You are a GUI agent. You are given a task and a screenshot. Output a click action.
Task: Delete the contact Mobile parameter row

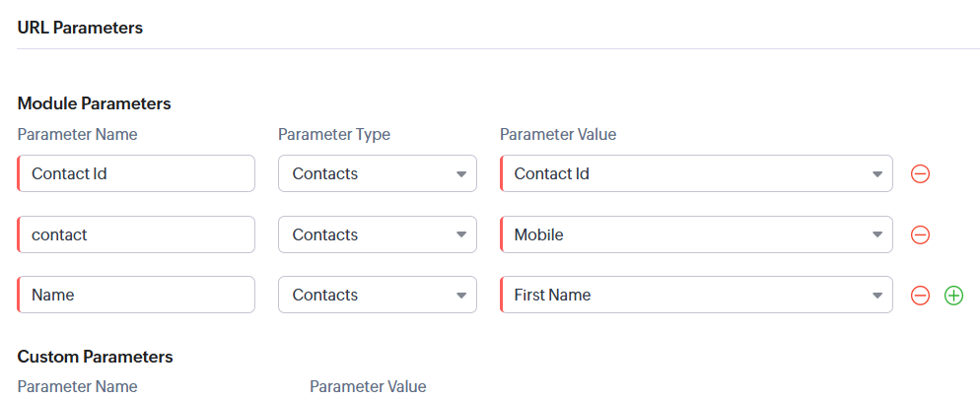(x=919, y=234)
